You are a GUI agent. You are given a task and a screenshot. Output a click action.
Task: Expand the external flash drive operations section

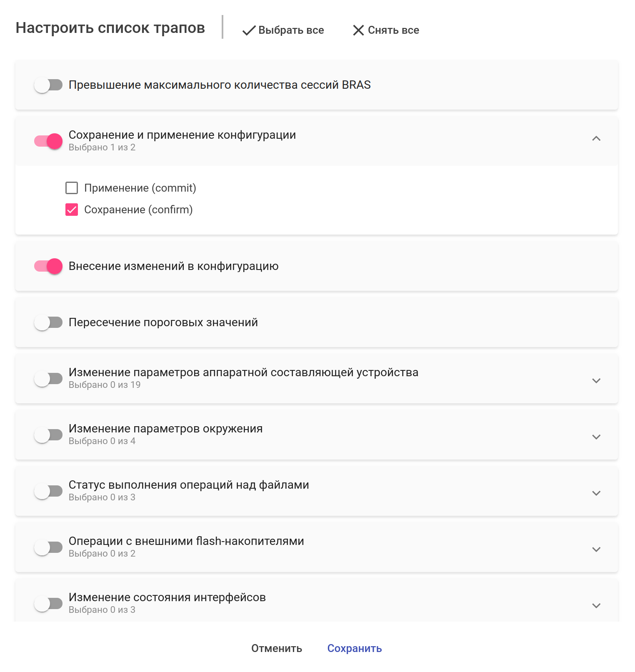(596, 550)
